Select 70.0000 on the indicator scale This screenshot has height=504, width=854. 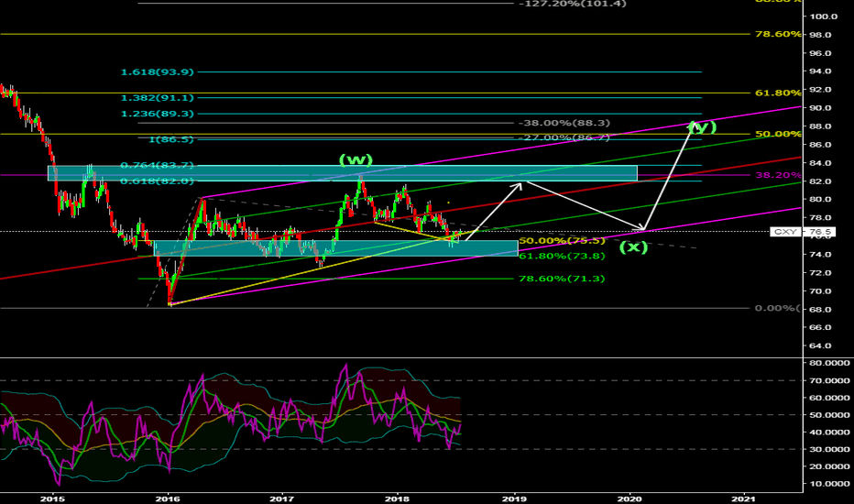(x=829, y=381)
